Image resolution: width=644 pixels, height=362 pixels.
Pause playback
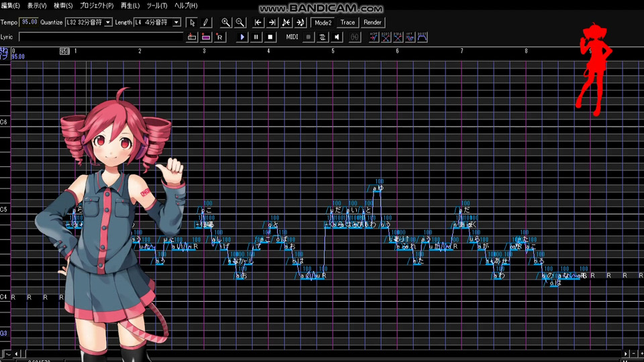click(x=256, y=37)
